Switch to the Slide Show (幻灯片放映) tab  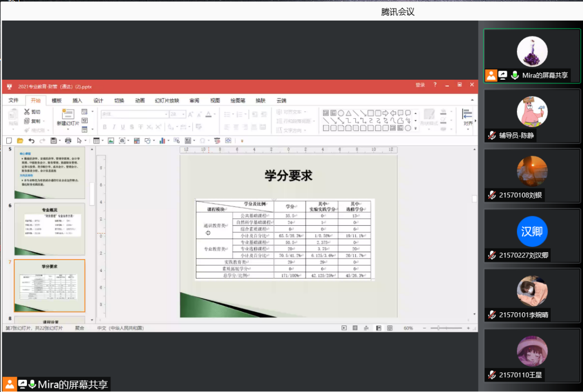pyautogui.click(x=167, y=100)
